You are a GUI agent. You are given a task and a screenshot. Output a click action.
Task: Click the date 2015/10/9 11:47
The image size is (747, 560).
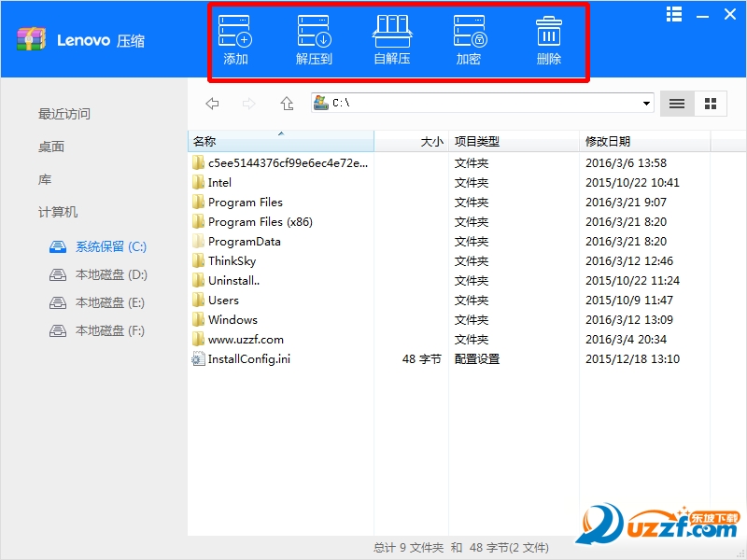[628, 300]
